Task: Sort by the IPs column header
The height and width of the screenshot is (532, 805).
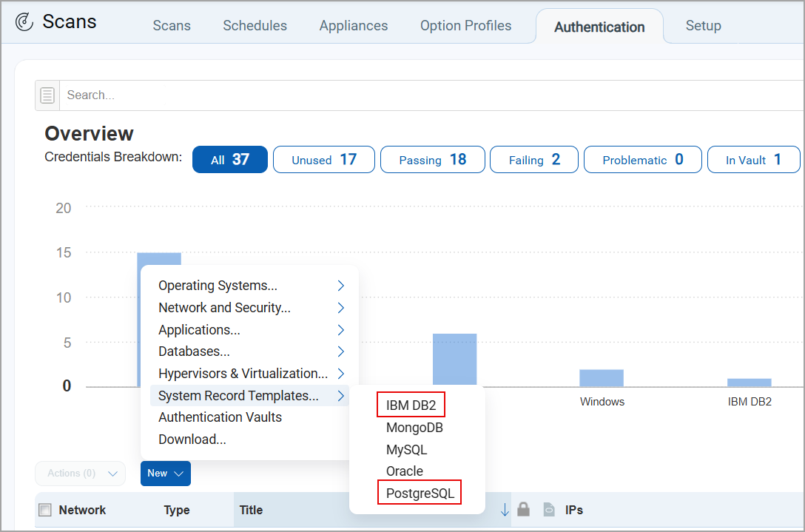Action: click(573, 510)
